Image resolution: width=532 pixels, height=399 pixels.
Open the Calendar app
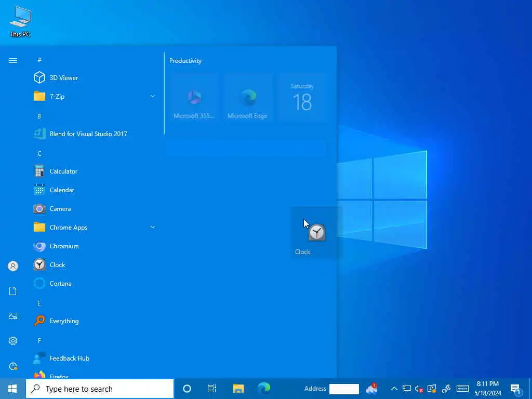[95, 190]
